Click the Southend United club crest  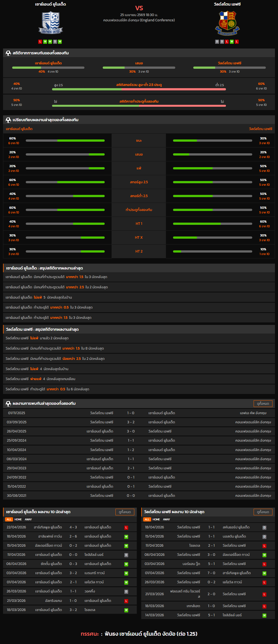click(x=51, y=23)
